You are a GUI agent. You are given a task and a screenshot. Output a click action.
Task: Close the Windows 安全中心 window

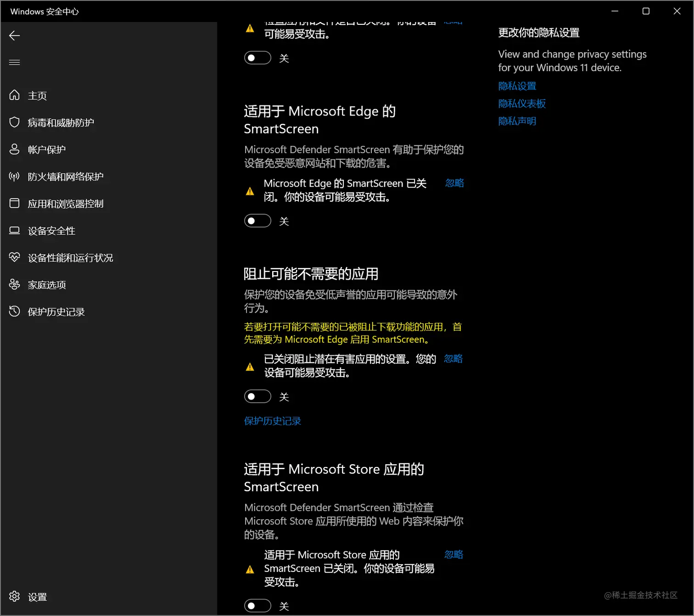[x=677, y=11]
